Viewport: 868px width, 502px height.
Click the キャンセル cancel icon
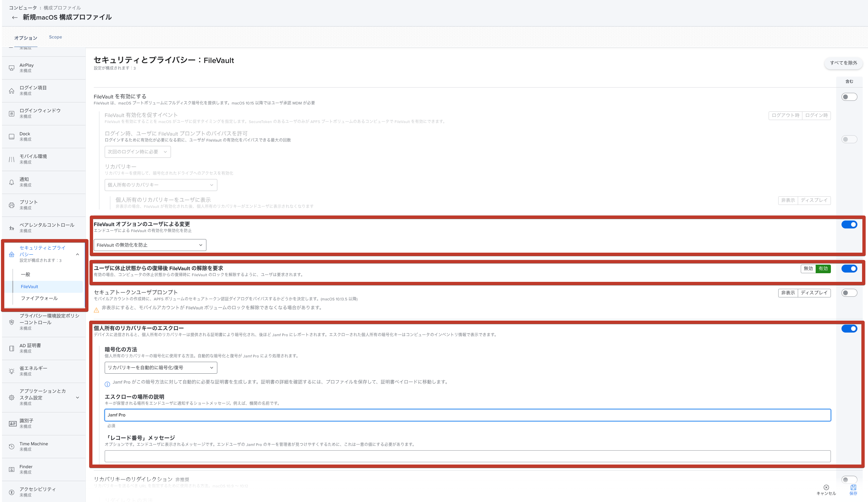click(826, 487)
